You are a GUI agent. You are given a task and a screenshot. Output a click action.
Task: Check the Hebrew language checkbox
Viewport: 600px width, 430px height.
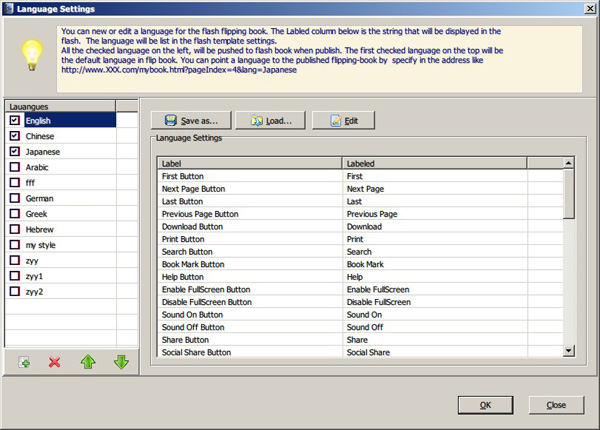tap(15, 229)
